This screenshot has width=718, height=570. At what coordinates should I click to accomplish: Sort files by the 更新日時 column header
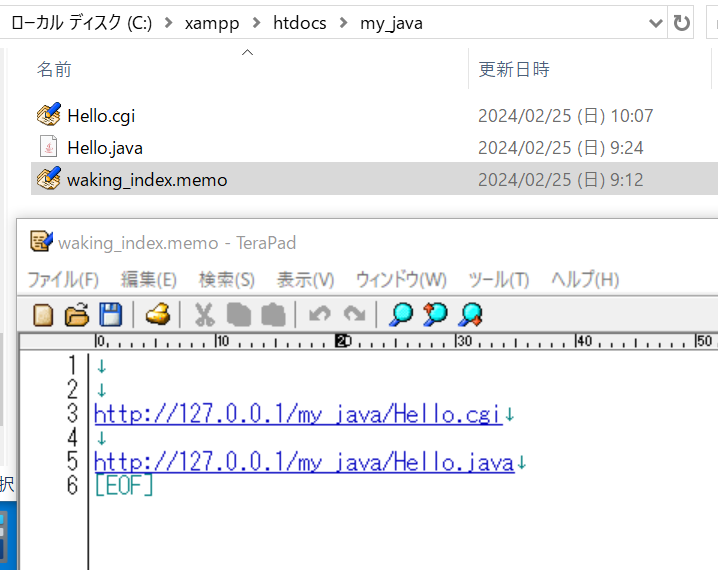coord(514,69)
